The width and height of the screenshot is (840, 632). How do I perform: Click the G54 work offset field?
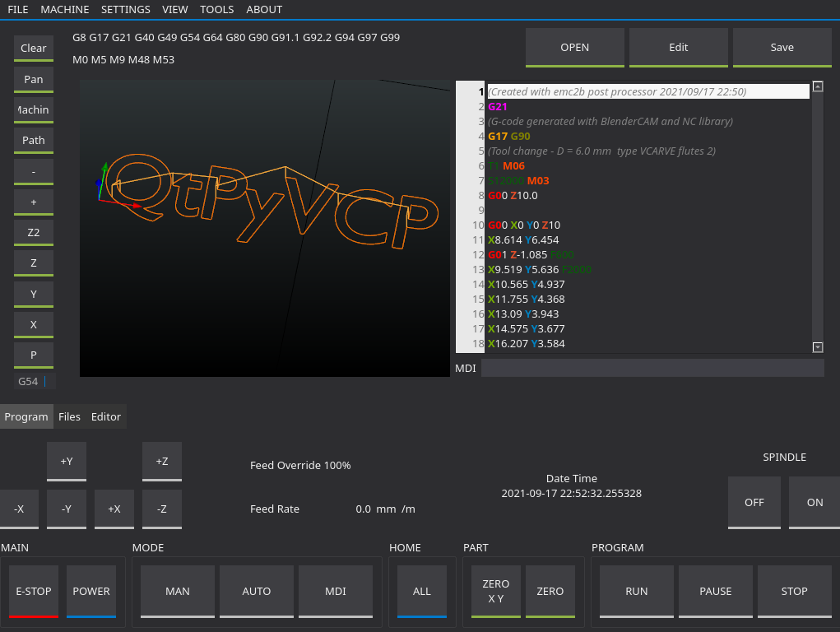(34, 382)
